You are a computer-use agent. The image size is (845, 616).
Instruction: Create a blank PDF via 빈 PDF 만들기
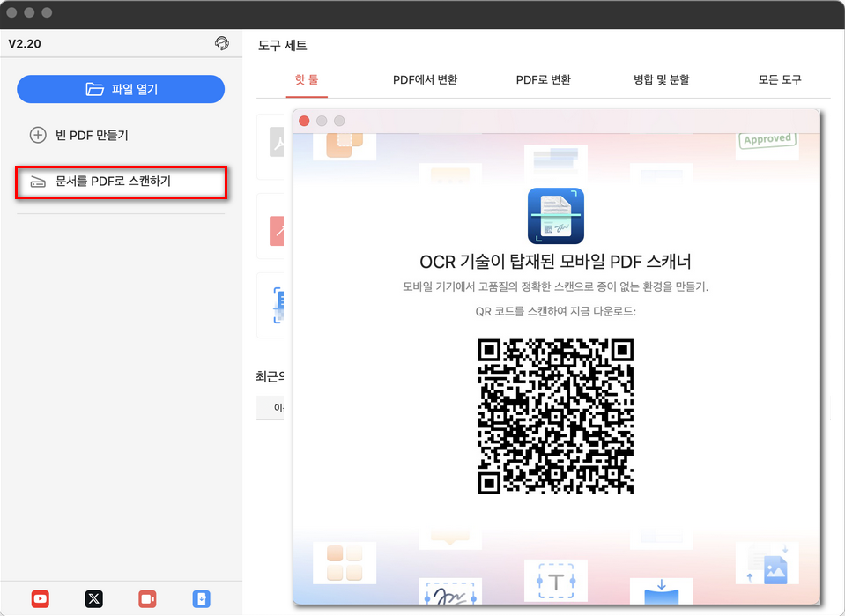tap(121, 135)
